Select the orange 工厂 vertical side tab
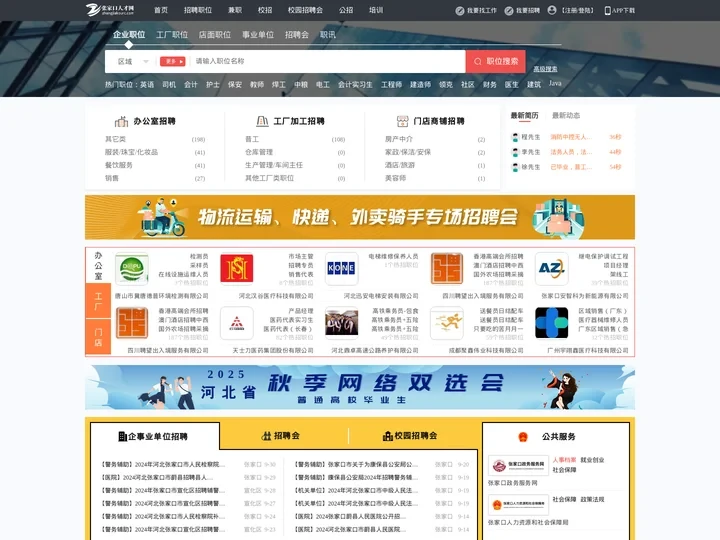This screenshot has width=720, height=540. (98, 301)
